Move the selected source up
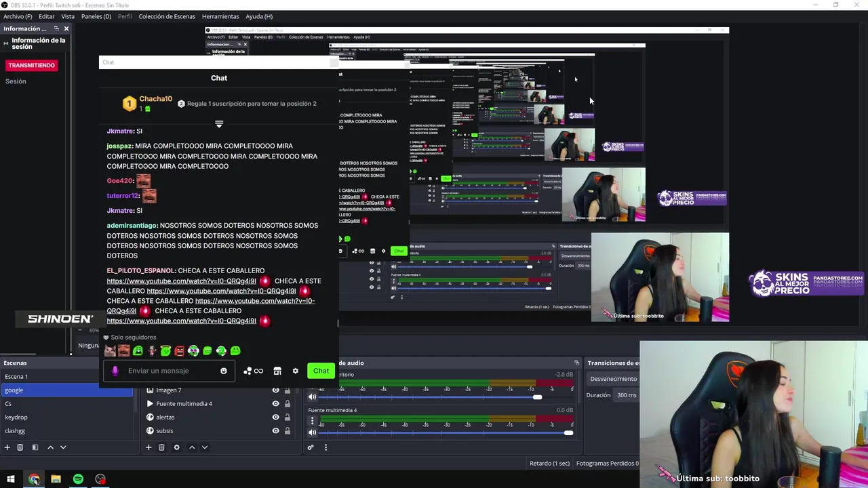Screen dimensions: 868x488 pos(192,447)
